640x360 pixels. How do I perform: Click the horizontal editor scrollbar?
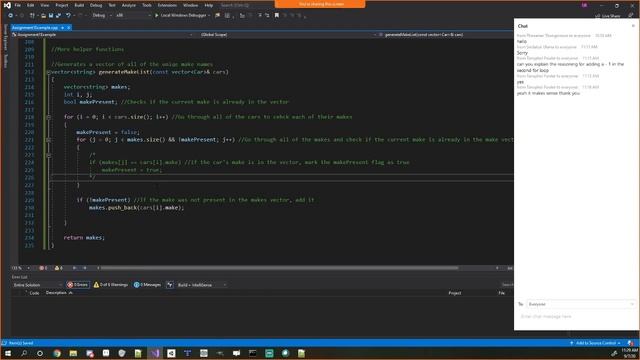(x=280, y=268)
